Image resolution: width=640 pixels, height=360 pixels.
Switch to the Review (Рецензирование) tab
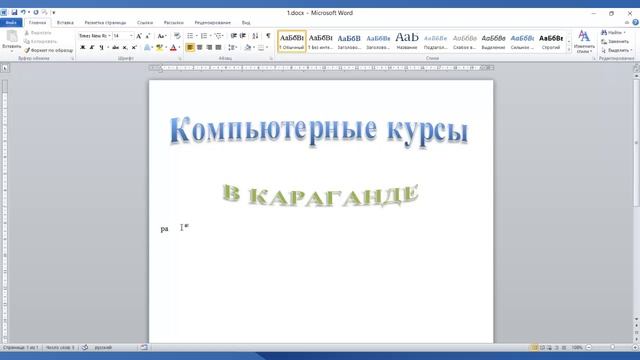point(213,23)
